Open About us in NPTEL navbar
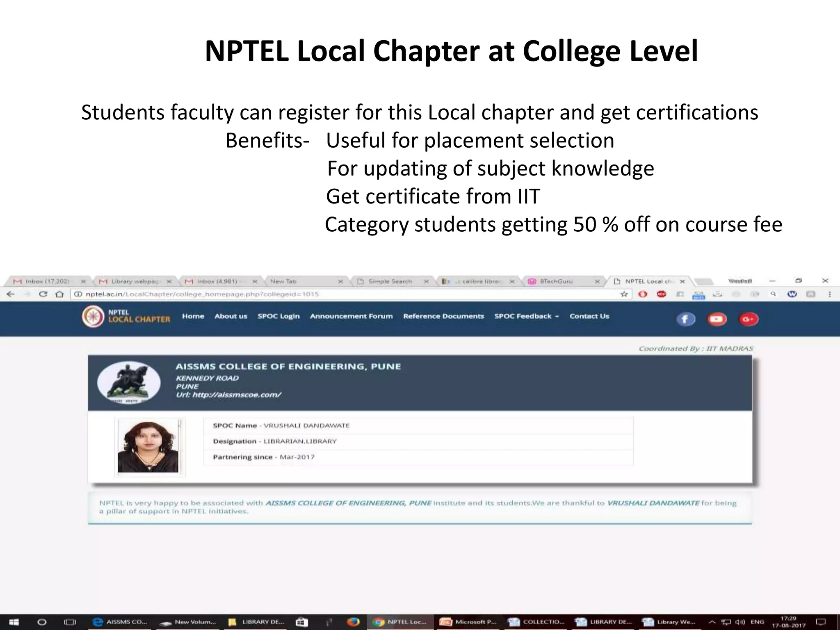The width and height of the screenshot is (840, 630). pyautogui.click(x=231, y=316)
